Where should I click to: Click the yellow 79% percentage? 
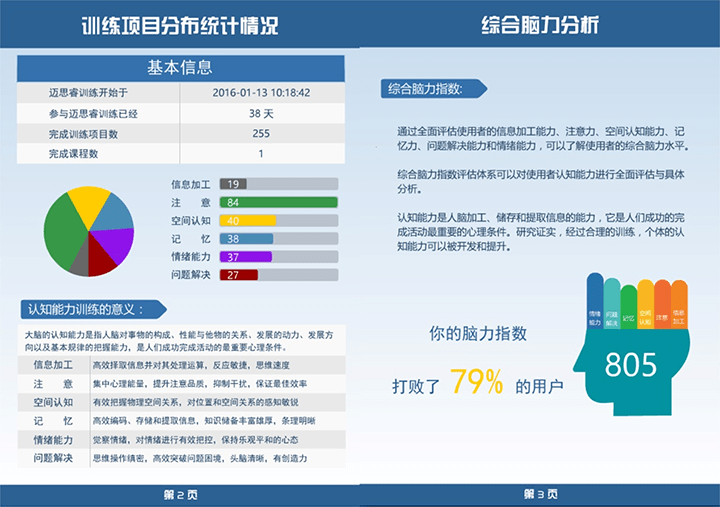click(477, 382)
